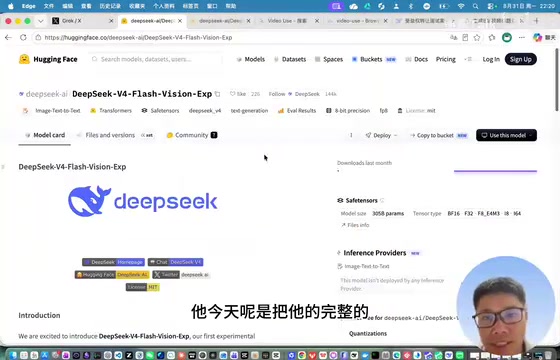Open the 收藏夹 menu in the menu bar

click(137, 6)
